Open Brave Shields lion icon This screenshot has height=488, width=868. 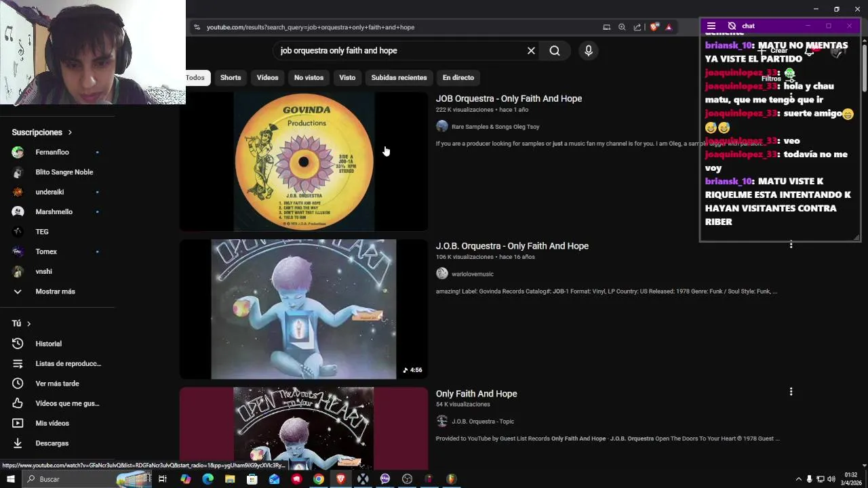[x=654, y=27]
